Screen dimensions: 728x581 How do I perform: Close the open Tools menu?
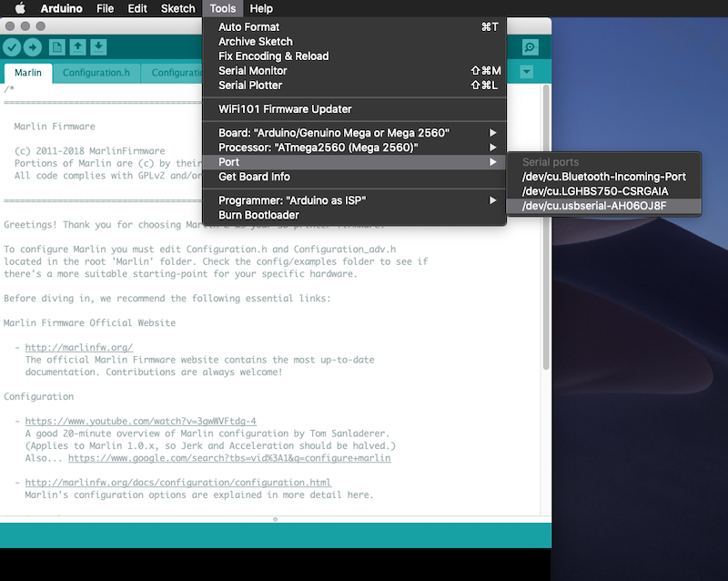point(223,8)
